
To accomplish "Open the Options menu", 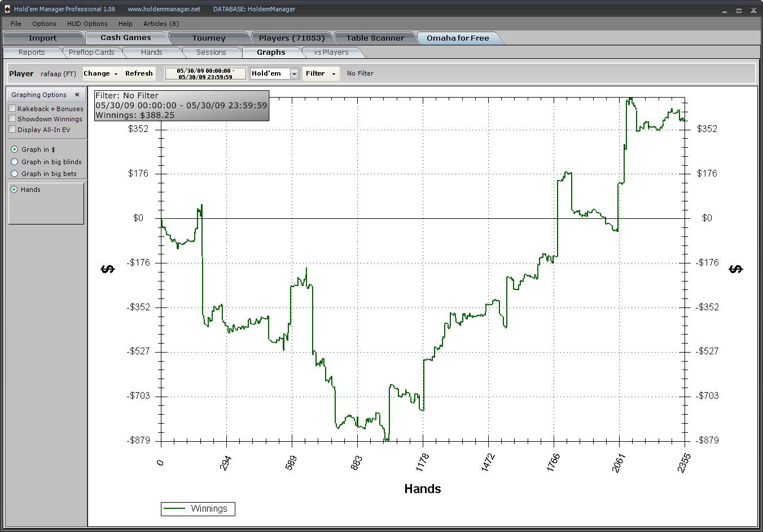I will 44,24.
